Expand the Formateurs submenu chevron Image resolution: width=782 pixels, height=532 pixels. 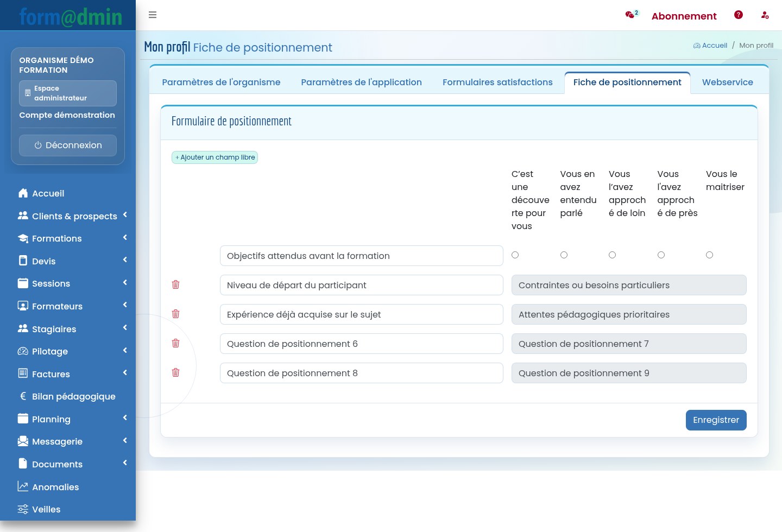[125, 305]
